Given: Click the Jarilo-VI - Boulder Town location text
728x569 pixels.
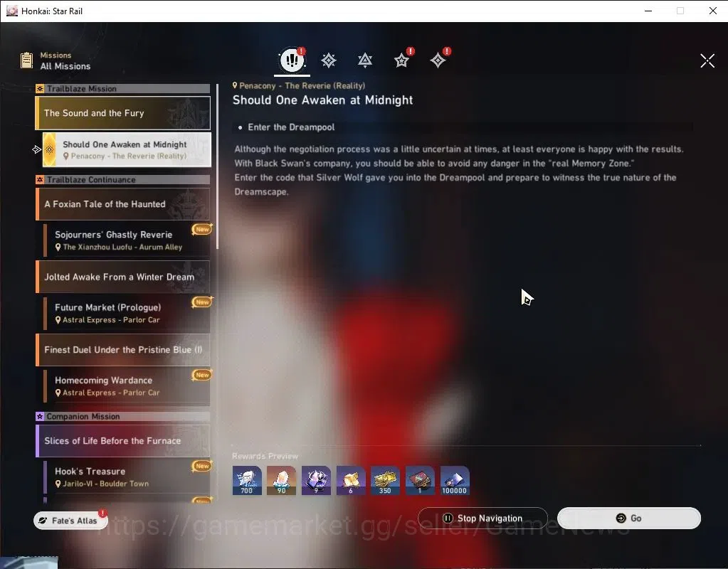Looking at the screenshot, I should pos(106,484).
